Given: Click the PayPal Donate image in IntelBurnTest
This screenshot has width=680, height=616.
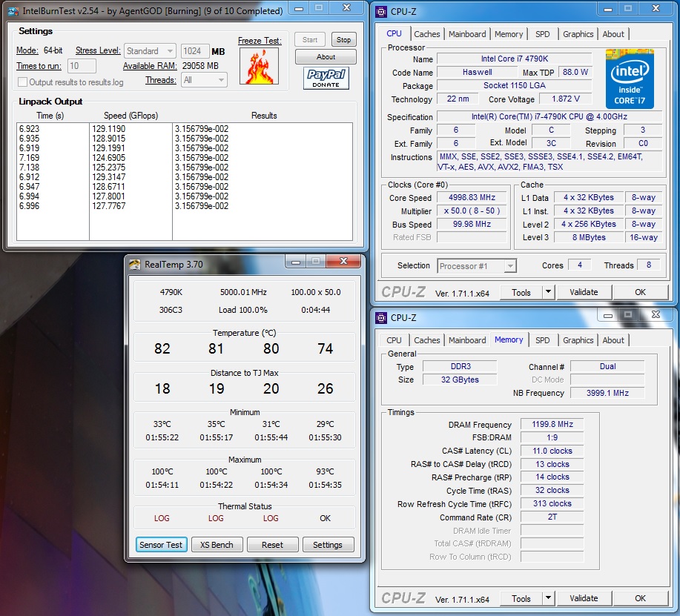Looking at the screenshot, I should point(326,78).
